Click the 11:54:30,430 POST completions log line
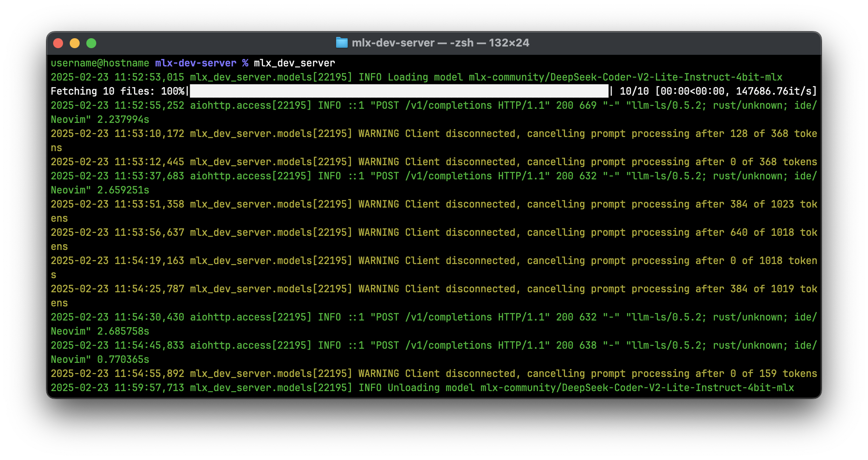 pyautogui.click(x=434, y=317)
